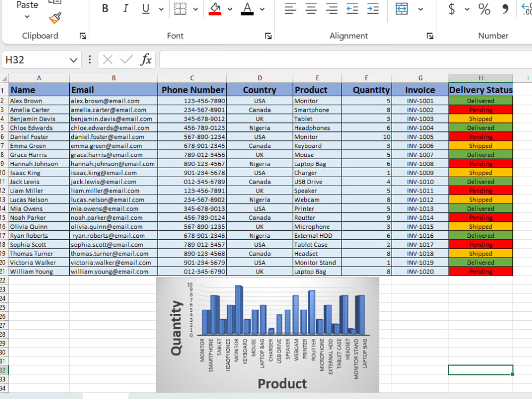
Task: Align text left
Action: [x=290, y=9]
